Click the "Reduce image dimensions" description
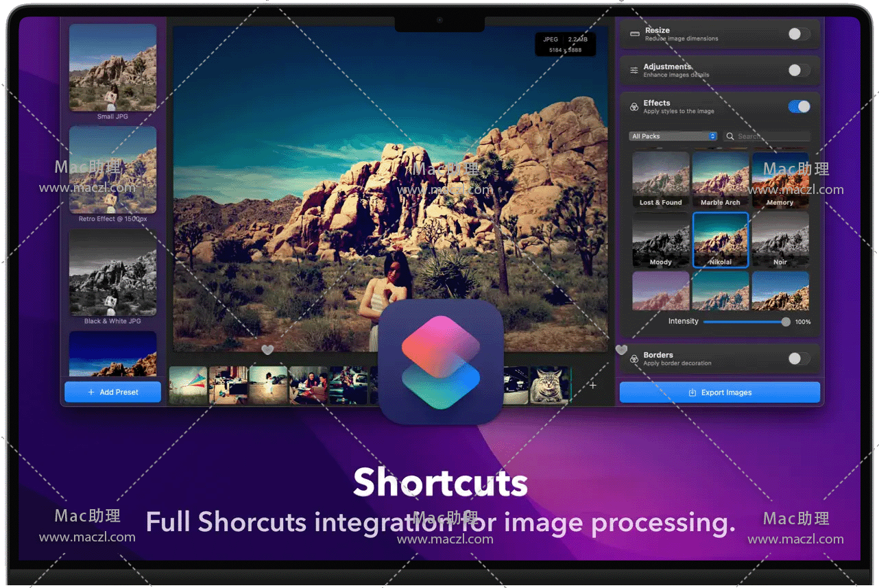This screenshot has width=879, height=588. [682, 39]
